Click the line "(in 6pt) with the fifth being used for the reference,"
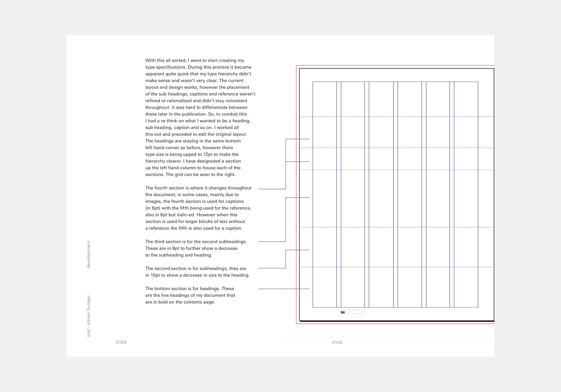 (x=198, y=208)
